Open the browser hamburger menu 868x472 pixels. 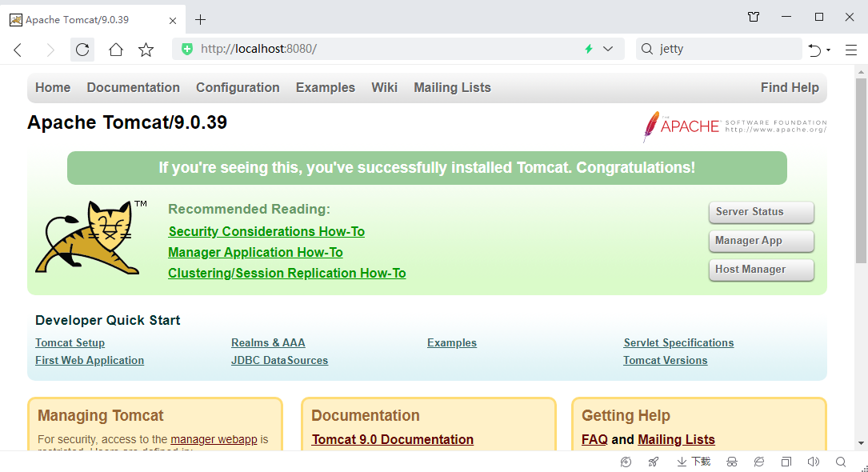(850, 50)
